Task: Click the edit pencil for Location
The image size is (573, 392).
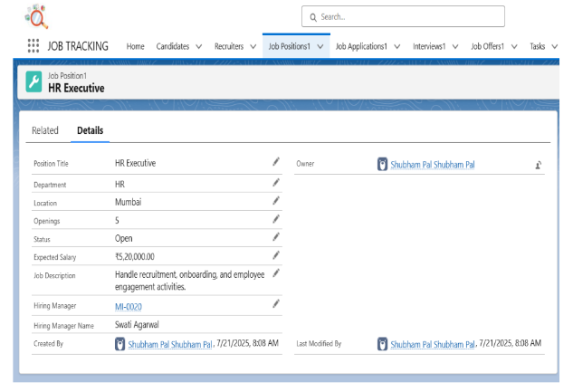Action: click(x=276, y=201)
